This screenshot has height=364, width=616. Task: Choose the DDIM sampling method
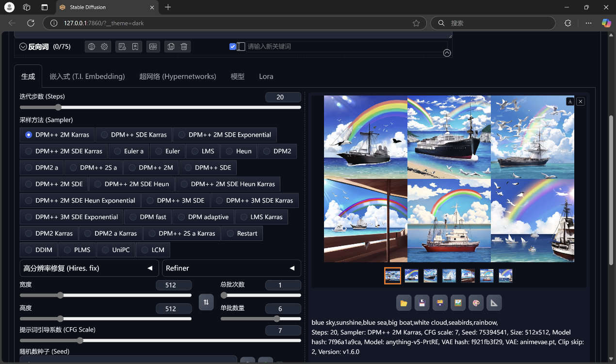coord(39,250)
